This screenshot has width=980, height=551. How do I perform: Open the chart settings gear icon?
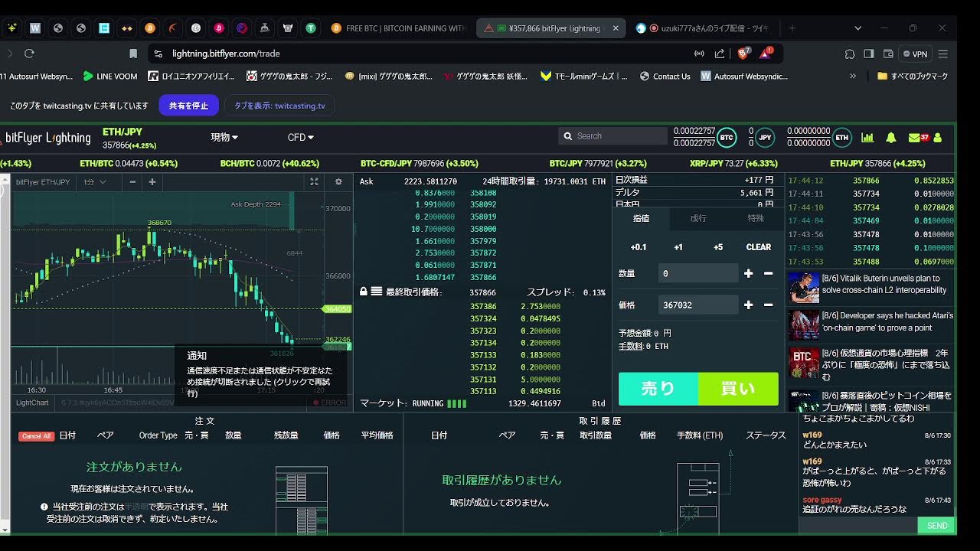pos(338,182)
